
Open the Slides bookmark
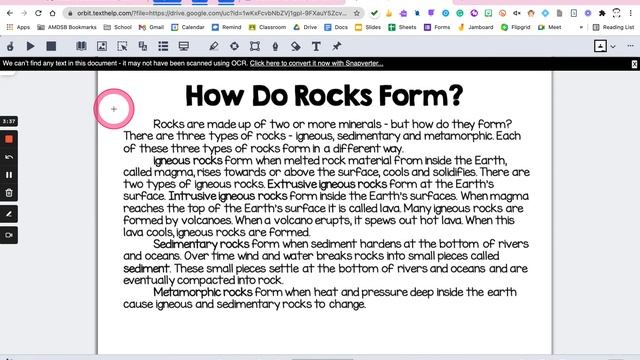point(368,27)
